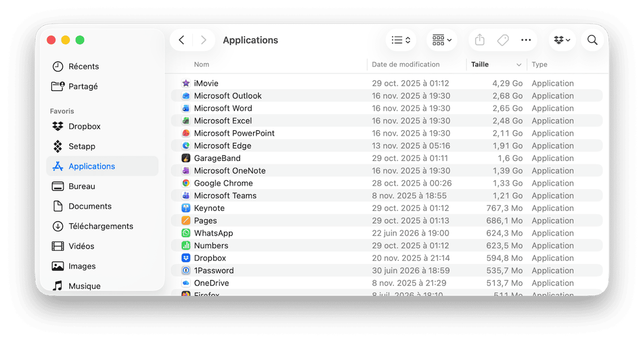Open Récents in the sidebar
The image size is (644, 342).
pos(102,66)
